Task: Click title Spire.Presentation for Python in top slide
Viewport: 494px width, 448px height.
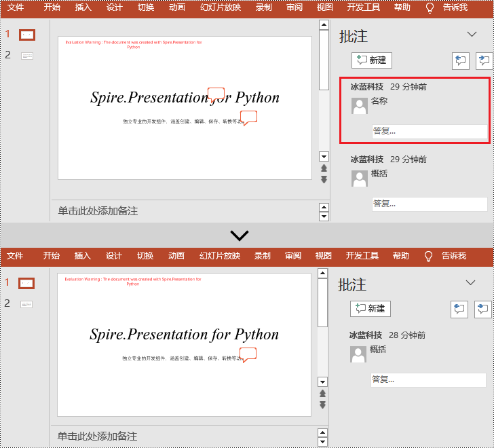Action: pyautogui.click(x=185, y=97)
